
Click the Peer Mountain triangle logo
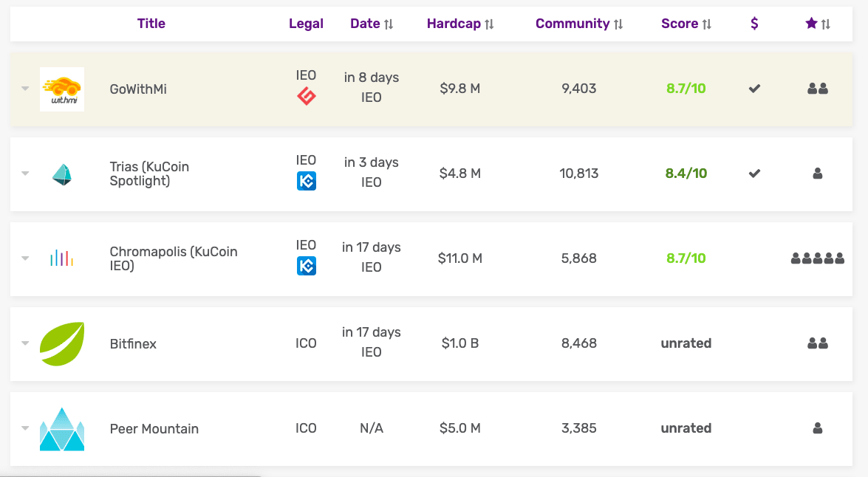pos(62,429)
